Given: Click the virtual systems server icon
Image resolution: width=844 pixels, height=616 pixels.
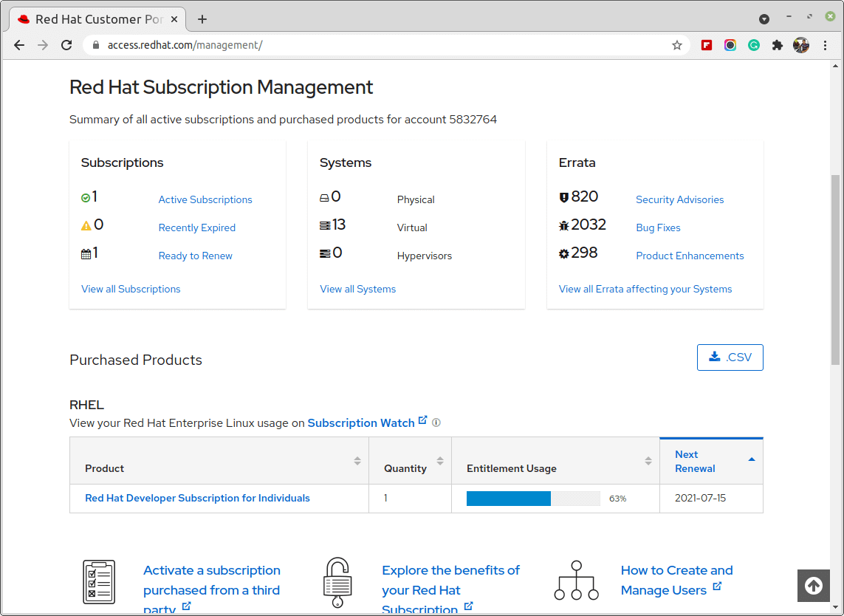Looking at the screenshot, I should (x=325, y=225).
